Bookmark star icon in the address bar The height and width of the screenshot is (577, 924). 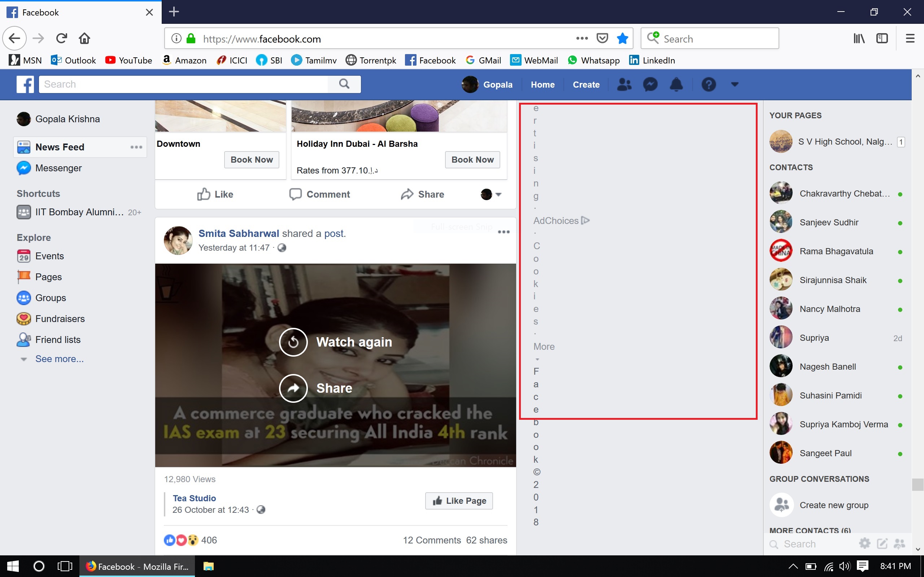point(622,39)
